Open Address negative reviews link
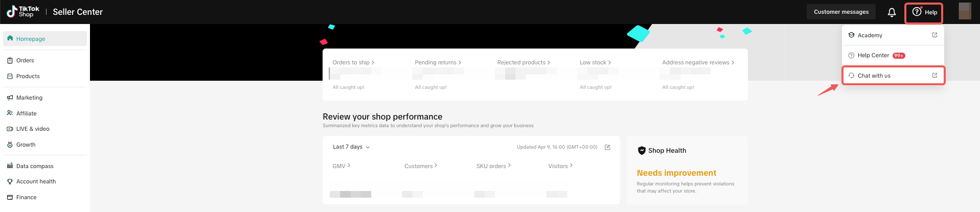Image resolution: width=980 pixels, height=212 pixels. 698,62
